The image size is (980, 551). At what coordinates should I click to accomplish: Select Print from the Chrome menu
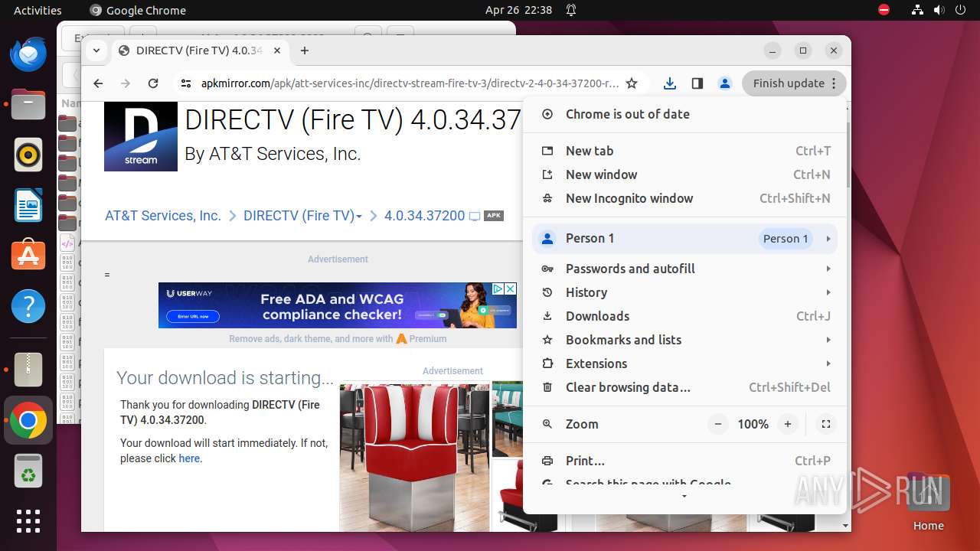tap(684, 461)
